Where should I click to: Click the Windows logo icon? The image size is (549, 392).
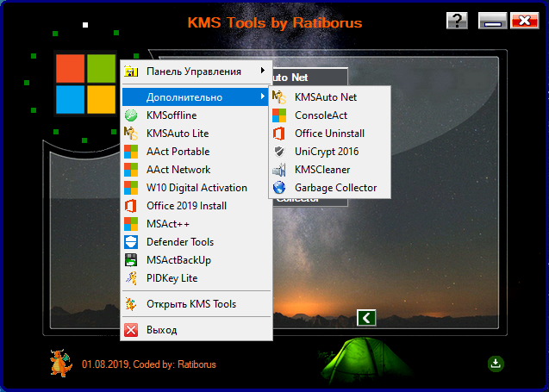pyautogui.click(x=85, y=84)
